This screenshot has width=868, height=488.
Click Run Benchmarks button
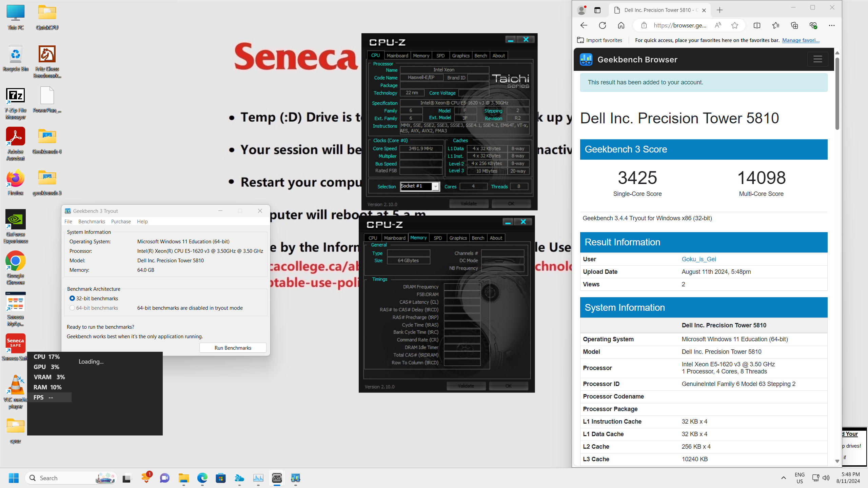pos(233,348)
